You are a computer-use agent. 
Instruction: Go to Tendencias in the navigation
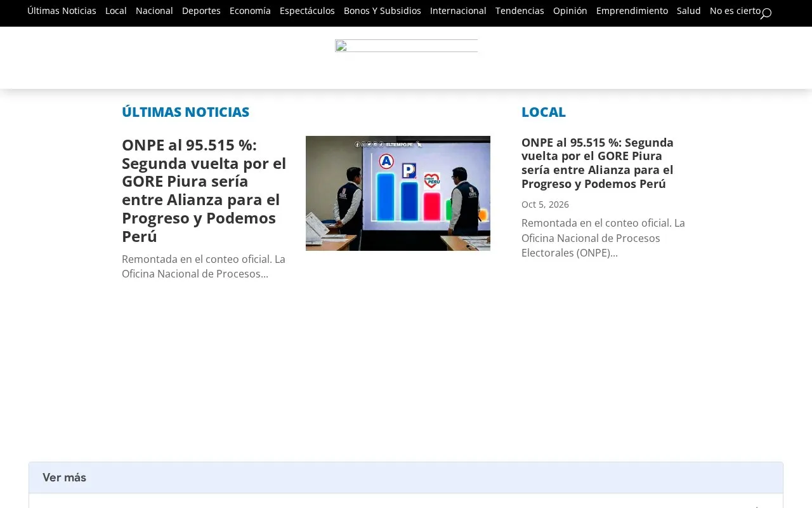tap(520, 11)
